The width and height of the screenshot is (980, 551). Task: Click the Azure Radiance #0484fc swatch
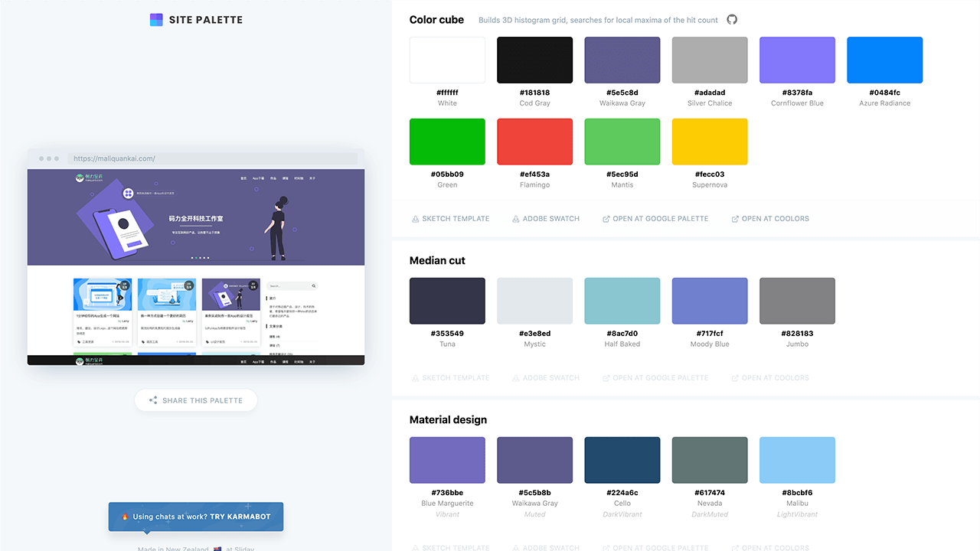click(x=884, y=60)
